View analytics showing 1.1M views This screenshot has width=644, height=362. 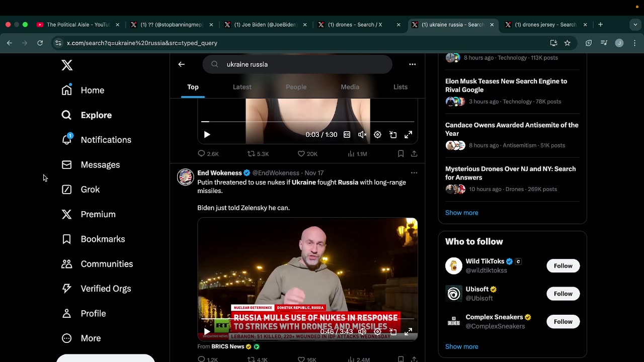pos(357,154)
